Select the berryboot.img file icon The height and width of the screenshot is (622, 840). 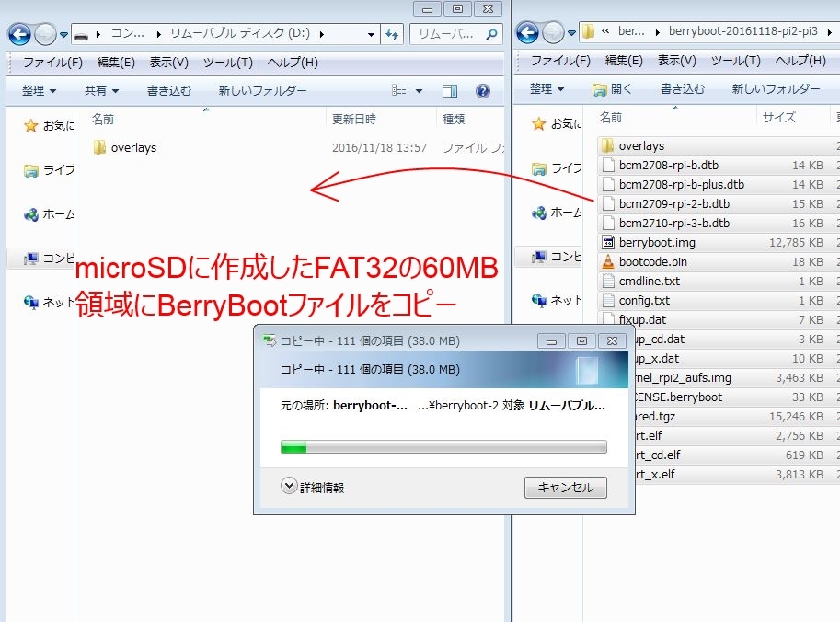607,242
